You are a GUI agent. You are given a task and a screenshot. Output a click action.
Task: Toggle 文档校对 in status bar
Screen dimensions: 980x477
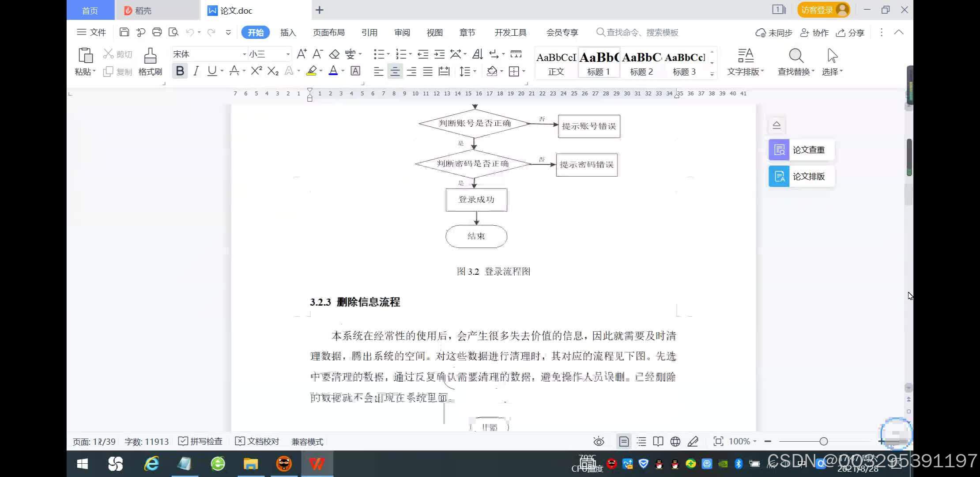[257, 441]
